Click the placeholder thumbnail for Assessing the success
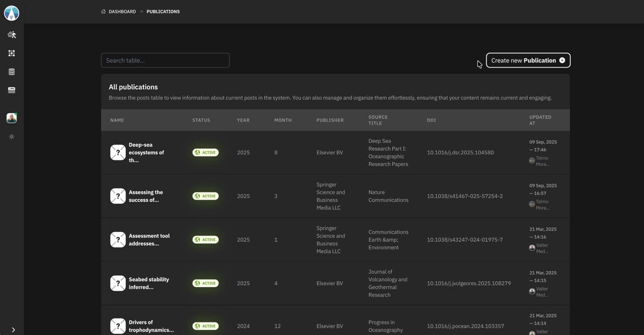 pos(118,196)
